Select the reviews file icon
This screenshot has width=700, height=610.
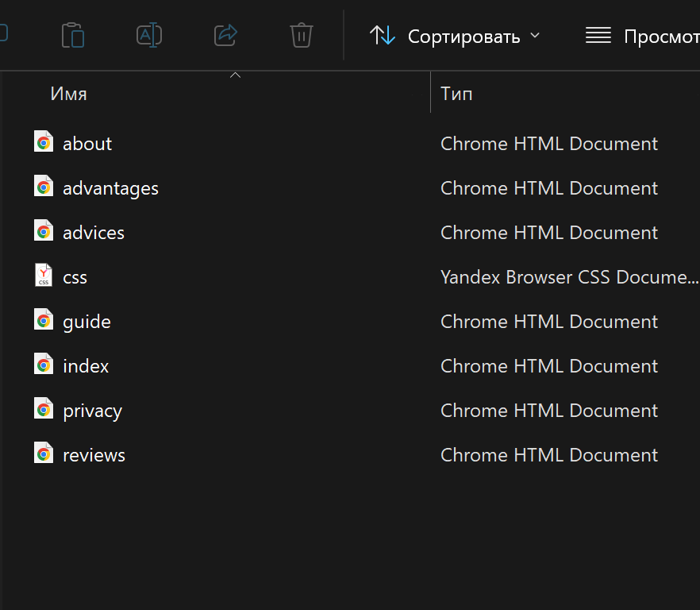[x=44, y=454]
